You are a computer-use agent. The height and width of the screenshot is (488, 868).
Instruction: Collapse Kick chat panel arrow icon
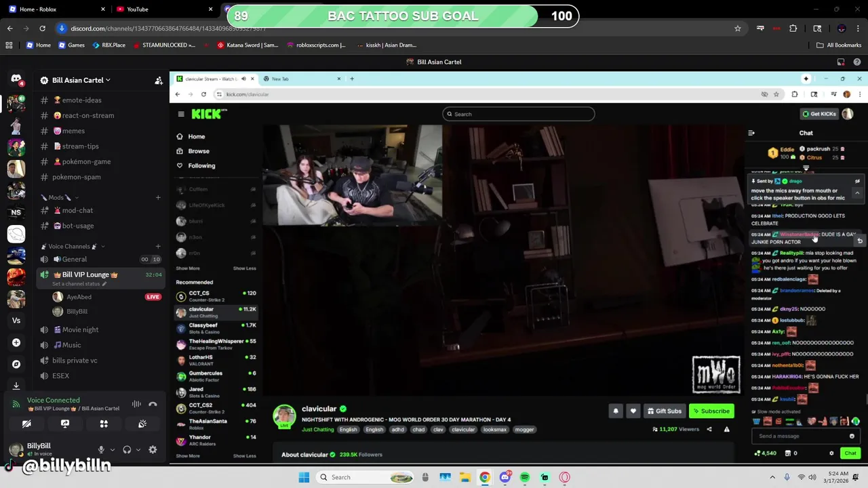tap(751, 133)
